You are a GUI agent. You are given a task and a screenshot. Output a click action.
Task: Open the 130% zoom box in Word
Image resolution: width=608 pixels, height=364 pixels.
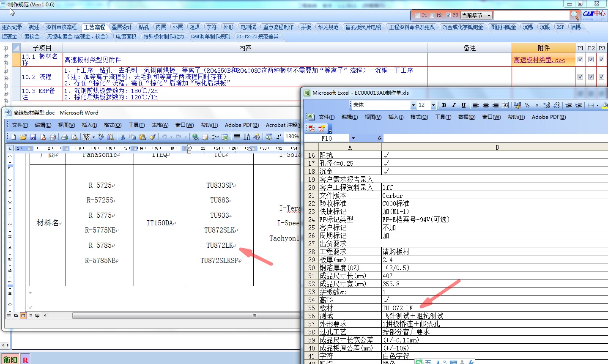pyautogui.click(x=292, y=137)
